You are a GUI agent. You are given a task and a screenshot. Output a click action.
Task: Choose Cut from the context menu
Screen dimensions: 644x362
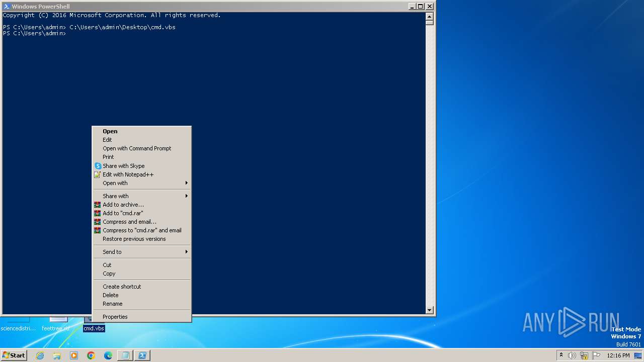(x=141, y=265)
